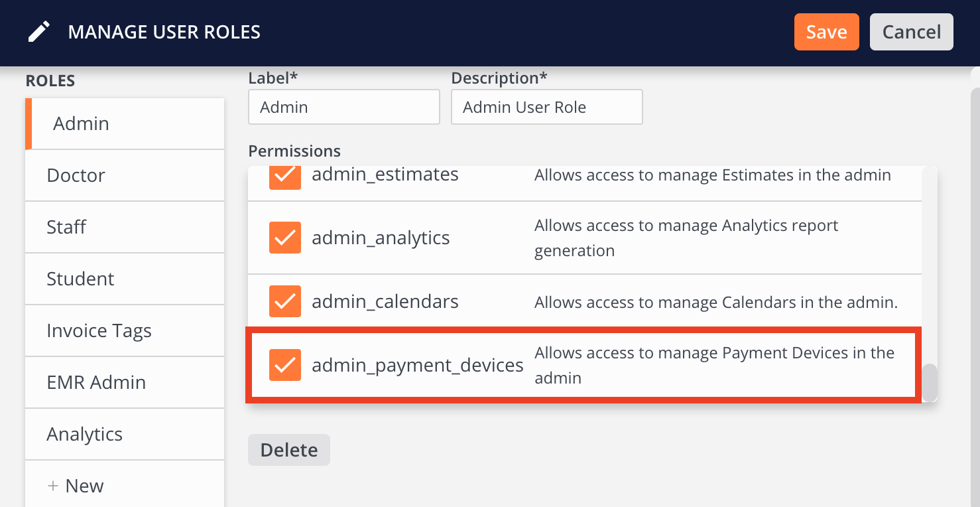Viewport: 980px width, 507px height.
Task: Save the user role changes
Action: coord(827,32)
